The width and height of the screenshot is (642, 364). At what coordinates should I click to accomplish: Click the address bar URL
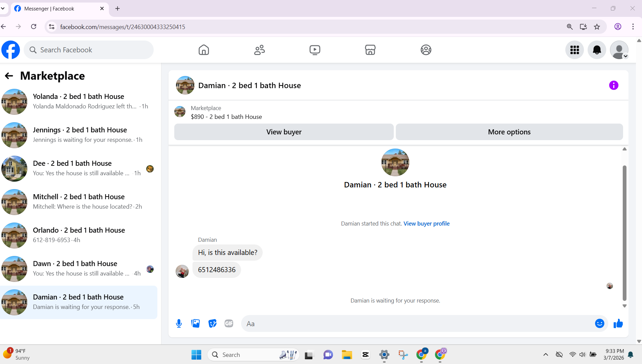pyautogui.click(x=123, y=27)
